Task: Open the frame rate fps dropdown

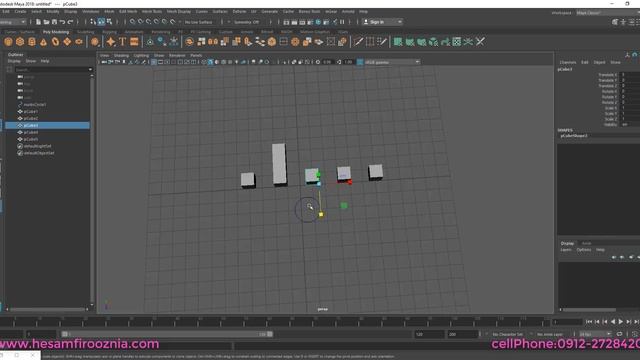Action: click(x=595, y=334)
